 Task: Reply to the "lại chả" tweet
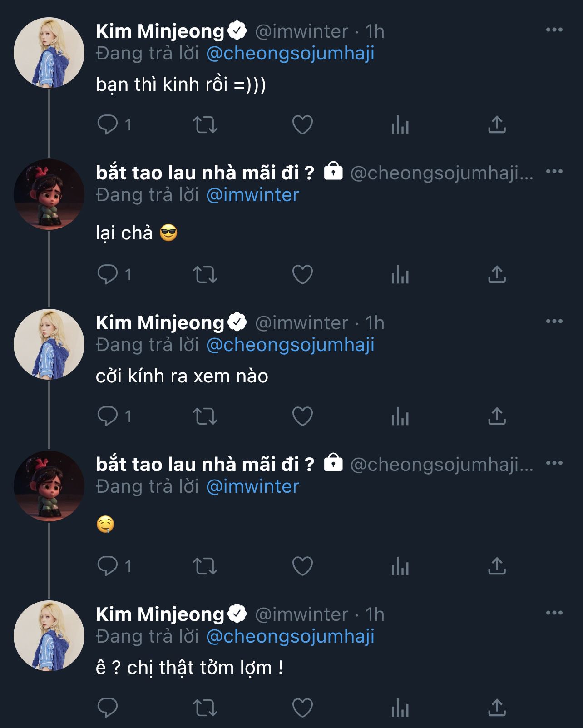pos(108,274)
